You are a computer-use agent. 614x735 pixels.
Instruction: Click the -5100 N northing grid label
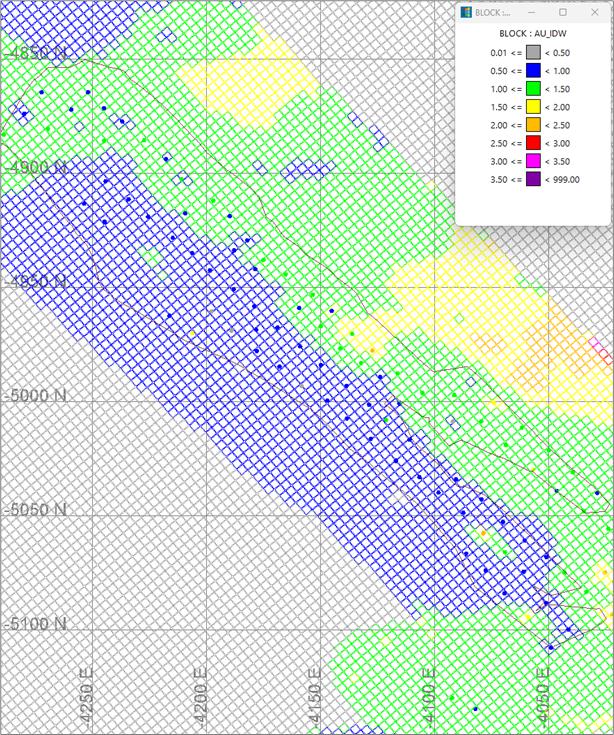click(37, 624)
